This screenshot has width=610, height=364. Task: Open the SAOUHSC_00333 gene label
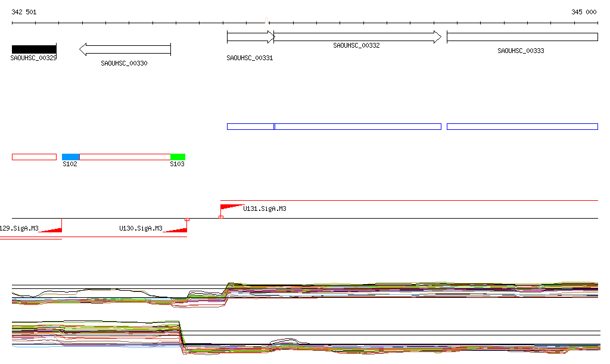click(521, 51)
